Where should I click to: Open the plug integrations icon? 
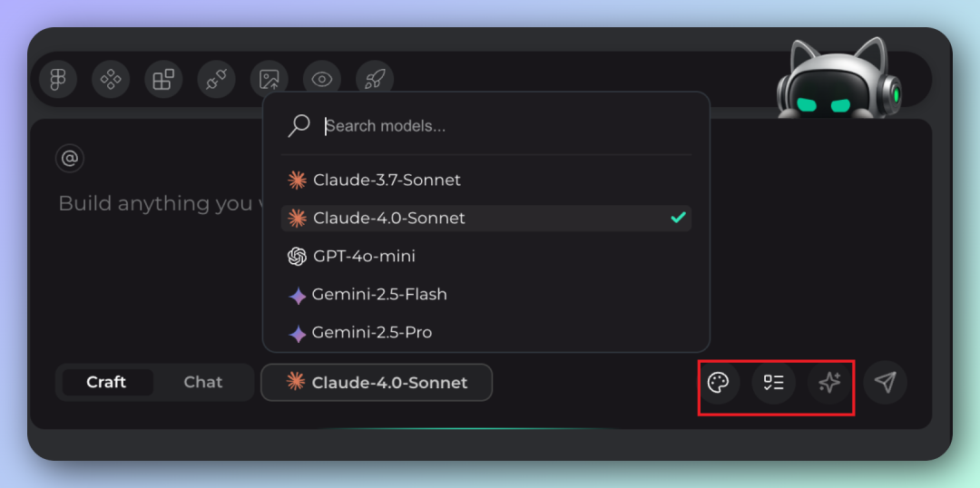216,79
